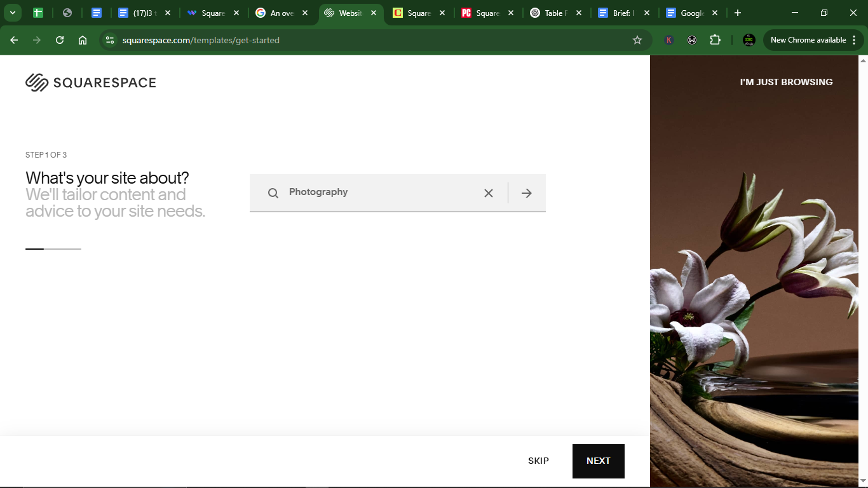
Task: Open the browser home page
Action: point(83,40)
